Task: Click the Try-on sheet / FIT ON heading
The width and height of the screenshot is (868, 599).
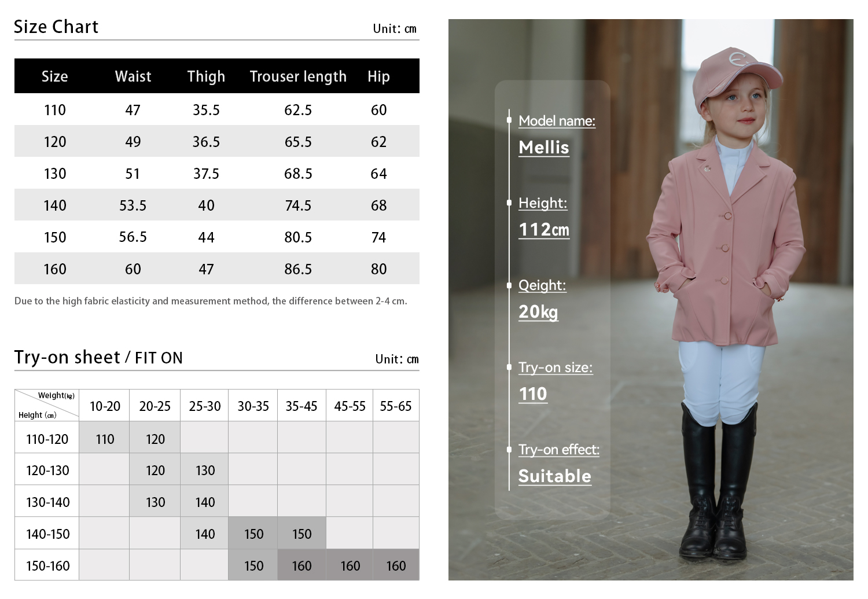Action: point(98,358)
